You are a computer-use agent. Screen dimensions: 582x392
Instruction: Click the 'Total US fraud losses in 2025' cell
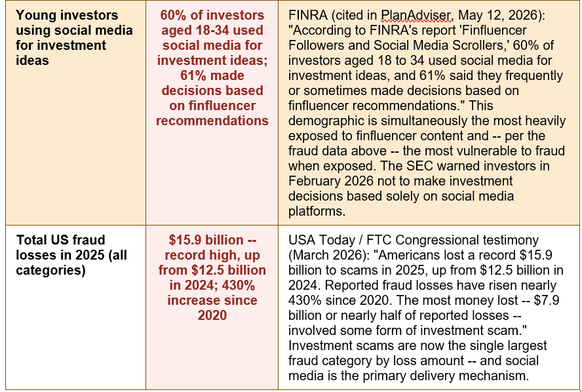click(x=75, y=307)
